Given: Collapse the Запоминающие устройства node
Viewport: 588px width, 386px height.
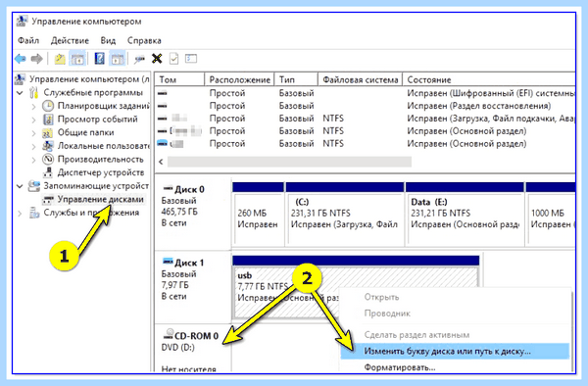Looking at the screenshot, I should pos(21,186).
